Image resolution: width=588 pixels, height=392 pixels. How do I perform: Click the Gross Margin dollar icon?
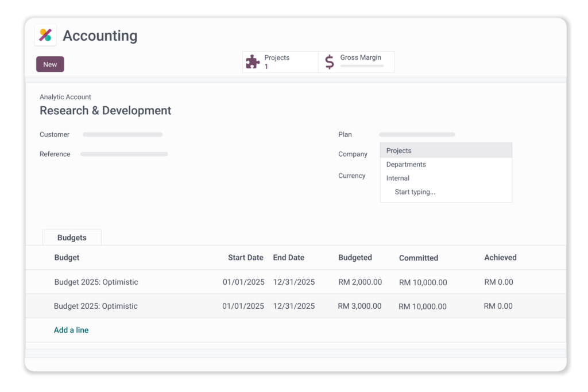329,62
